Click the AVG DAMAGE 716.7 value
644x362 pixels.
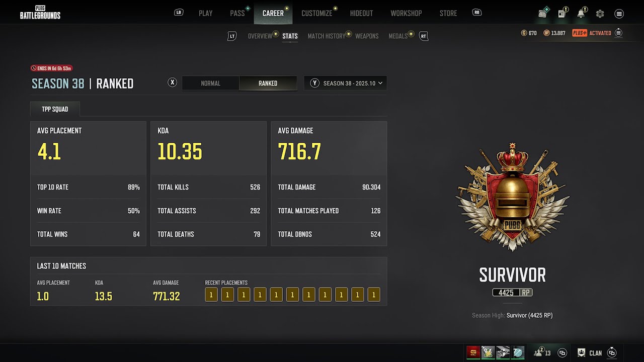click(x=299, y=151)
